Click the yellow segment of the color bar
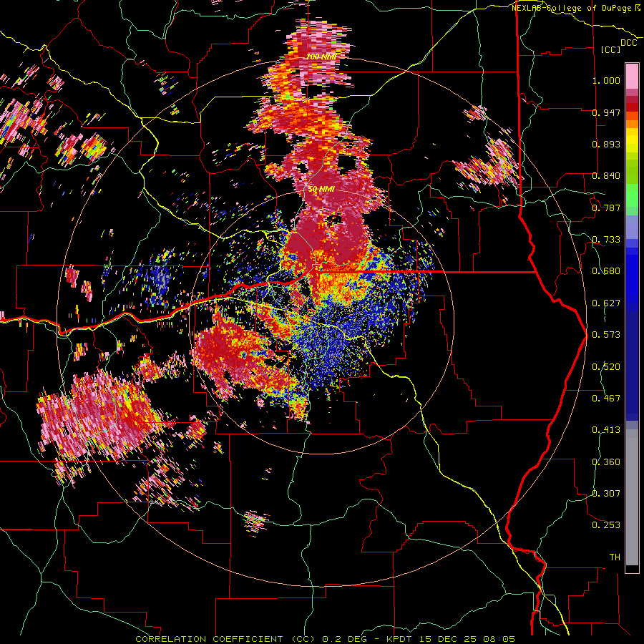Image resolution: width=644 pixels, height=644 pixels. (632, 140)
